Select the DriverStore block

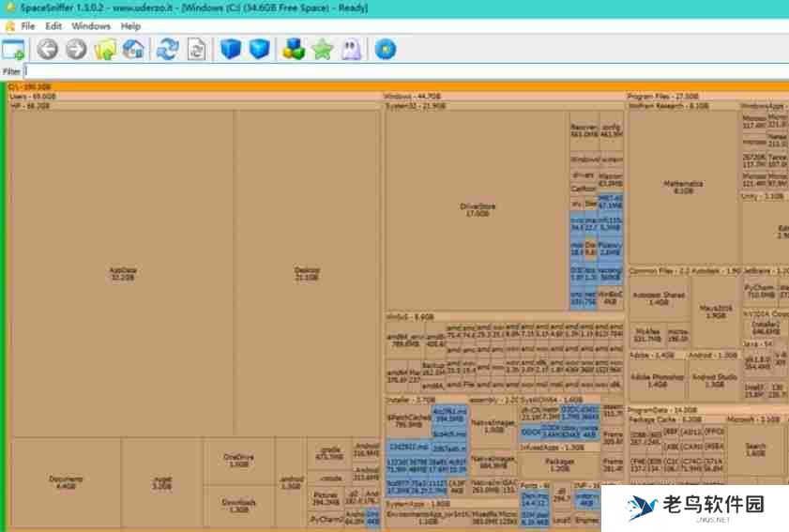(477, 210)
